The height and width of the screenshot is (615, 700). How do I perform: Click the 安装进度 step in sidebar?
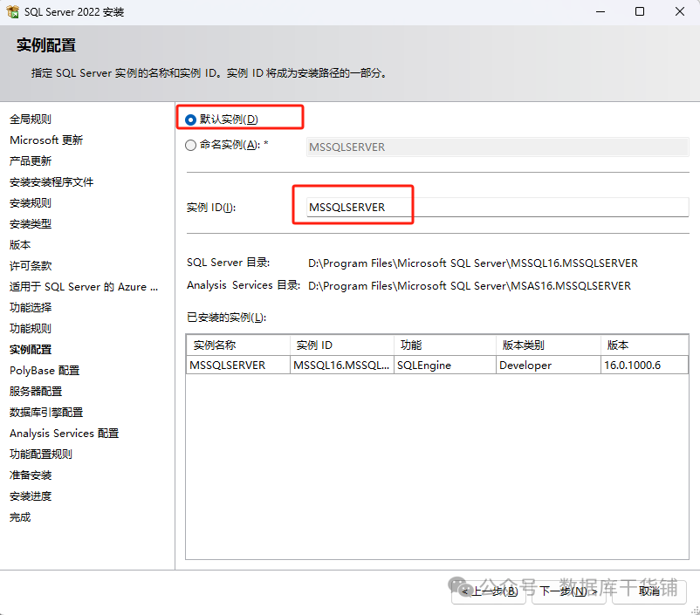[31, 496]
